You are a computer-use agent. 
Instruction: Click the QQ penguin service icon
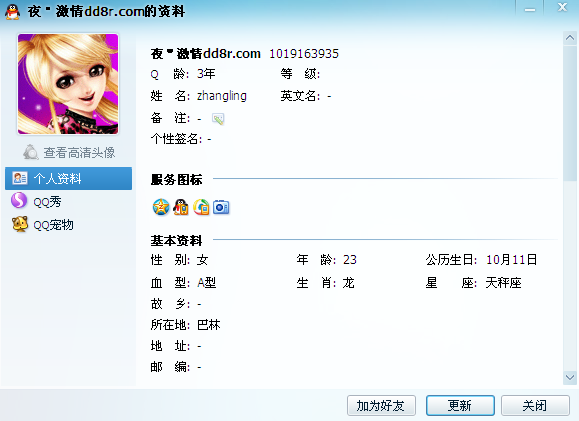[181, 207]
